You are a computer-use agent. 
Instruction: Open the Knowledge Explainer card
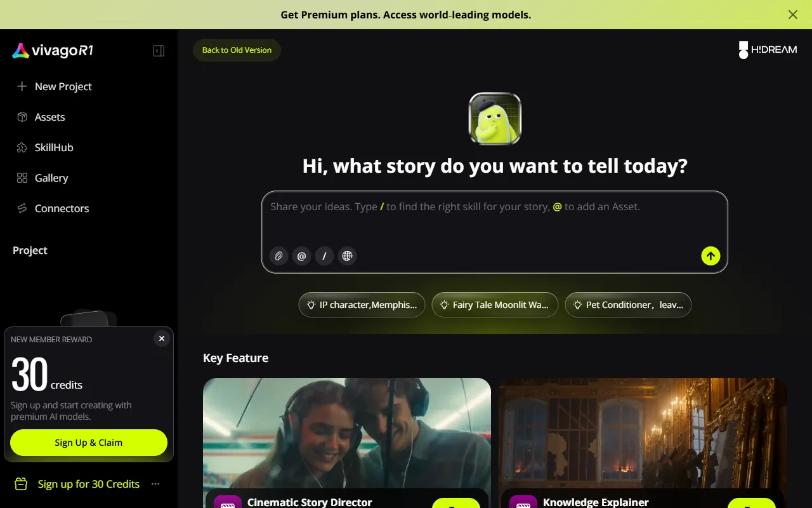643,443
